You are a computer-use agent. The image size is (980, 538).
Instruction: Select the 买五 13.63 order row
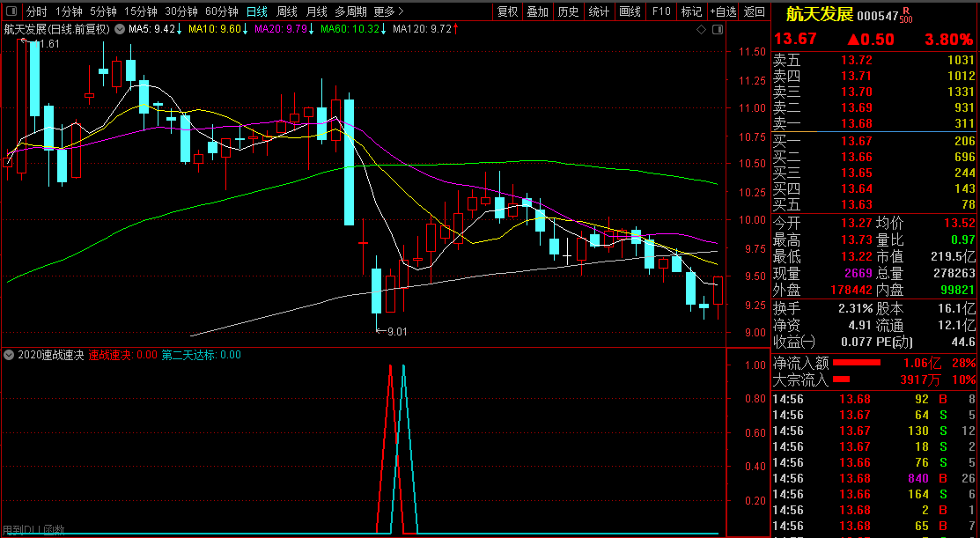(x=874, y=203)
